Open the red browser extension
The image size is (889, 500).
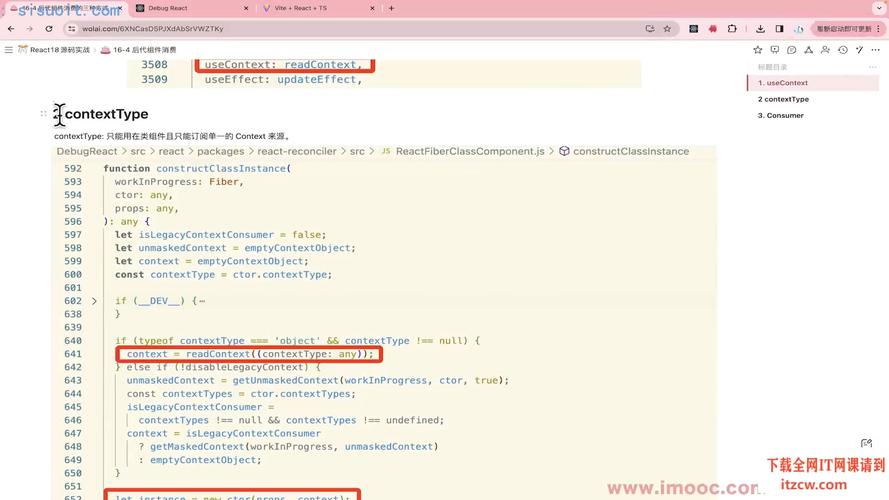[x=713, y=28]
